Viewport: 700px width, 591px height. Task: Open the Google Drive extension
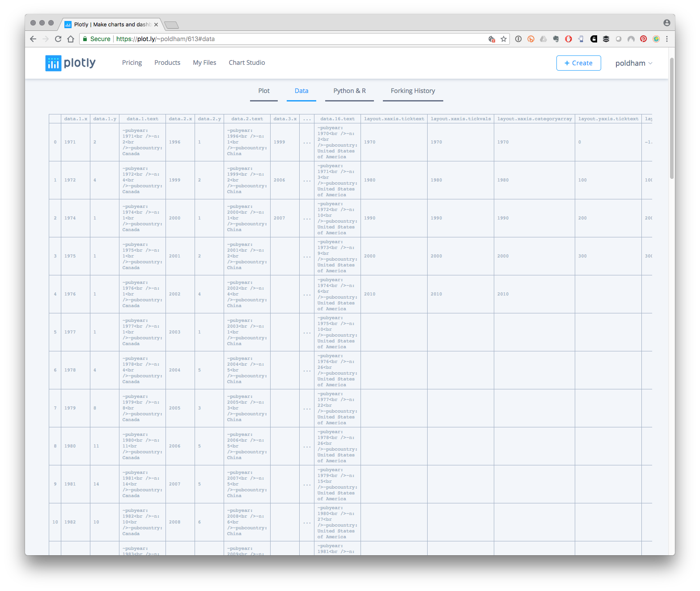pos(543,39)
